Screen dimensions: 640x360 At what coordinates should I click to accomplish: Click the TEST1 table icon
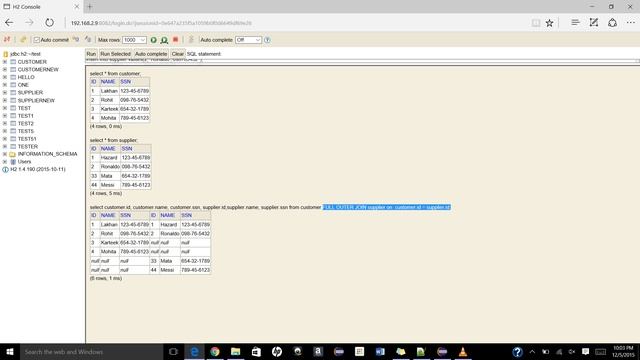pyautogui.click(x=13, y=116)
